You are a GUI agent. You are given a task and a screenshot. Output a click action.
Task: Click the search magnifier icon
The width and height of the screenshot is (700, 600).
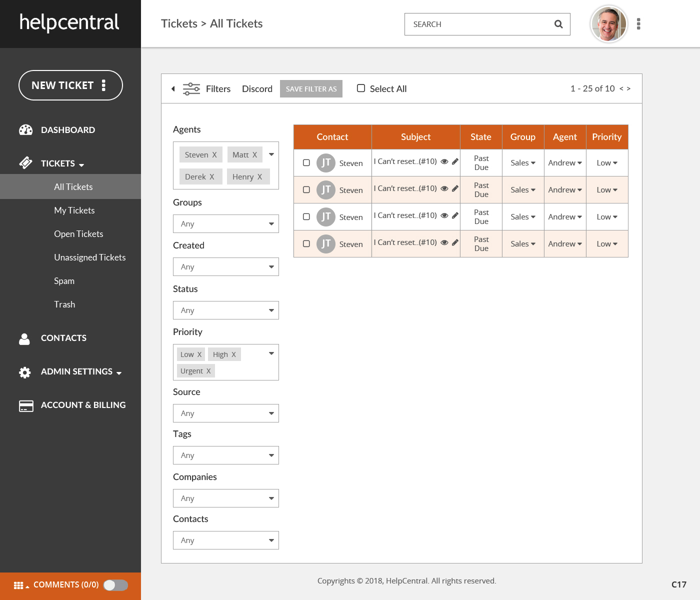click(x=558, y=24)
